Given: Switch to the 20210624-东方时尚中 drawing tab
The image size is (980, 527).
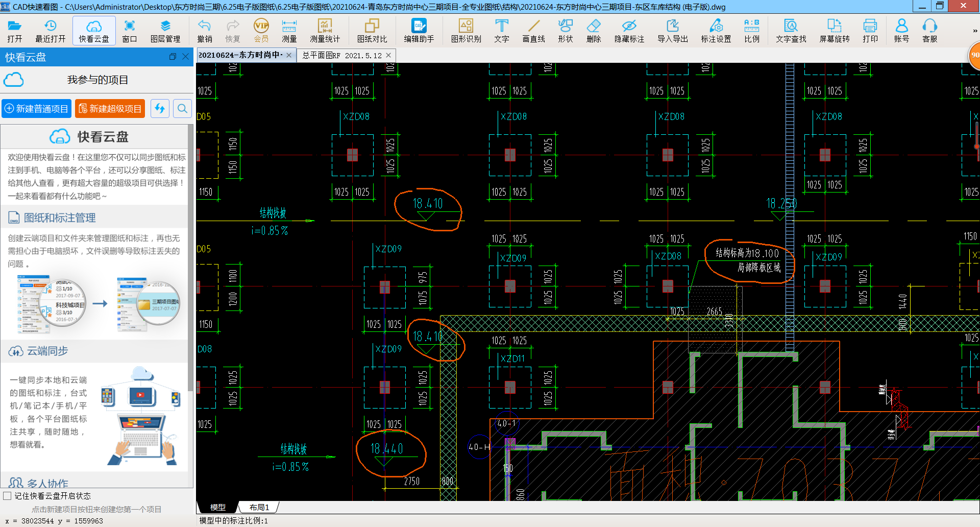Looking at the screenshot, I should click(x=240, y=55).
